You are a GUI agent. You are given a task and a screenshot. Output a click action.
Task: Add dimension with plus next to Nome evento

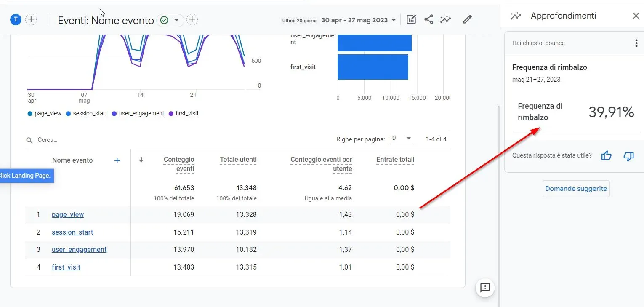click(x=117, y=160)
